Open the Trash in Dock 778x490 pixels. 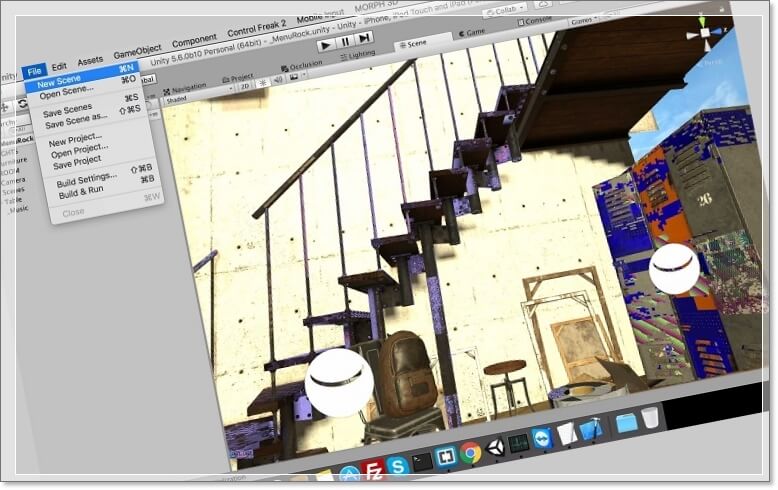650,418
